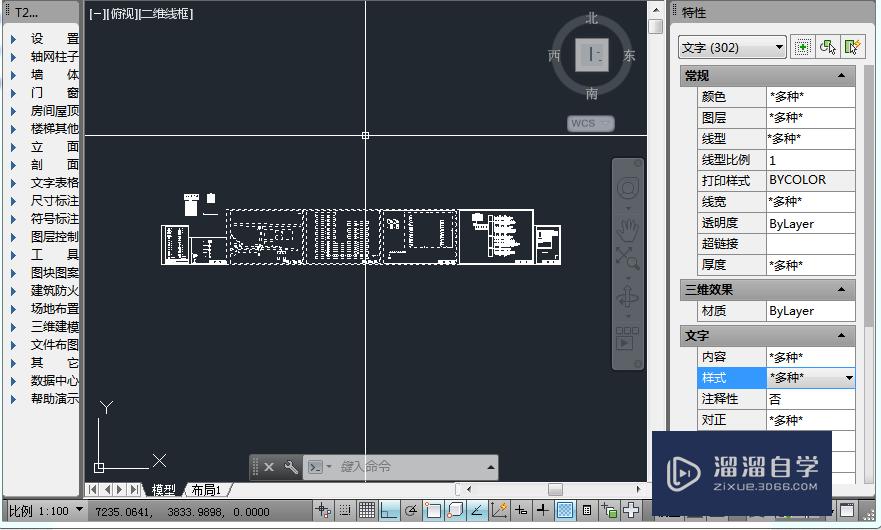Click the [二维线框] visual style control
Image resolution: width=881 pixels, height=530 pixels.
(x=165, y=13)
